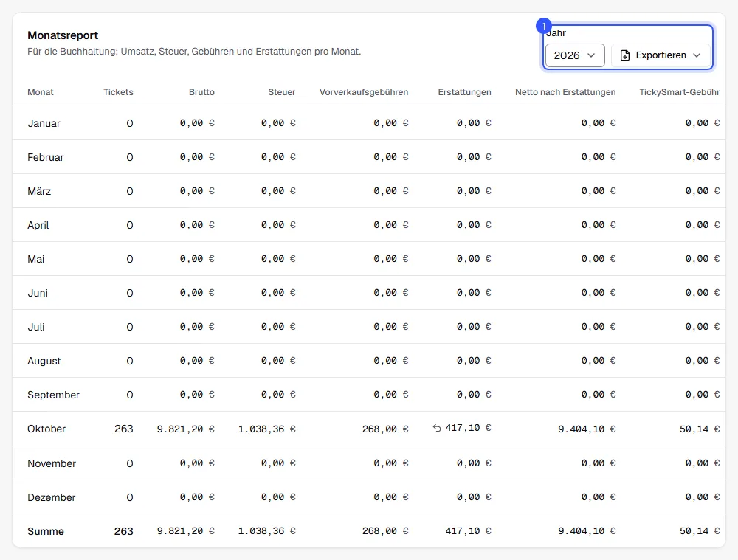Click the Brutto column header
This screenshot has height=560, width=738.
(x=201, y=92)
